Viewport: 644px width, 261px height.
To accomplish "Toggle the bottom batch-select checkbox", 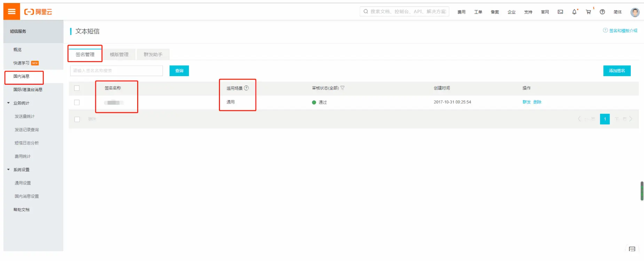I will point(77,119).
